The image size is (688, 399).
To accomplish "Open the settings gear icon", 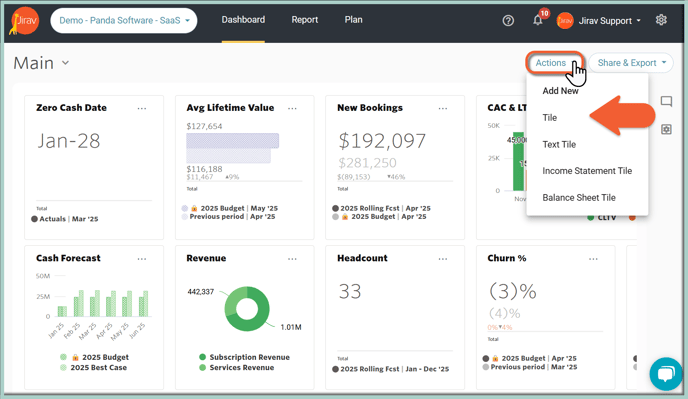I will click(x=661, y=20).
